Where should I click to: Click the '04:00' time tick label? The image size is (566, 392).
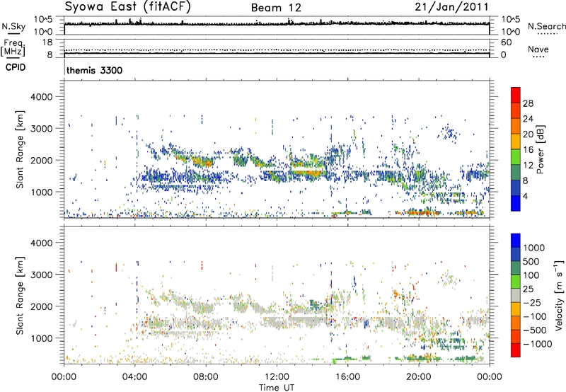coord(135,377)
